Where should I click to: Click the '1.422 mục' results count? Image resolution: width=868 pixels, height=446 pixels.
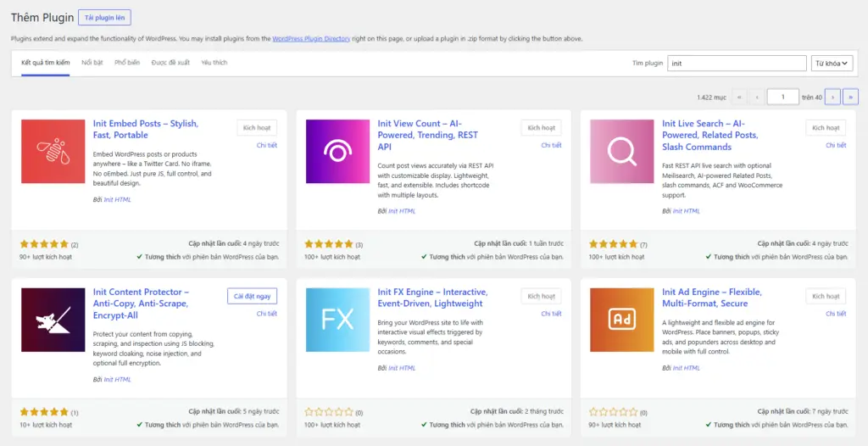coord(711,98)
